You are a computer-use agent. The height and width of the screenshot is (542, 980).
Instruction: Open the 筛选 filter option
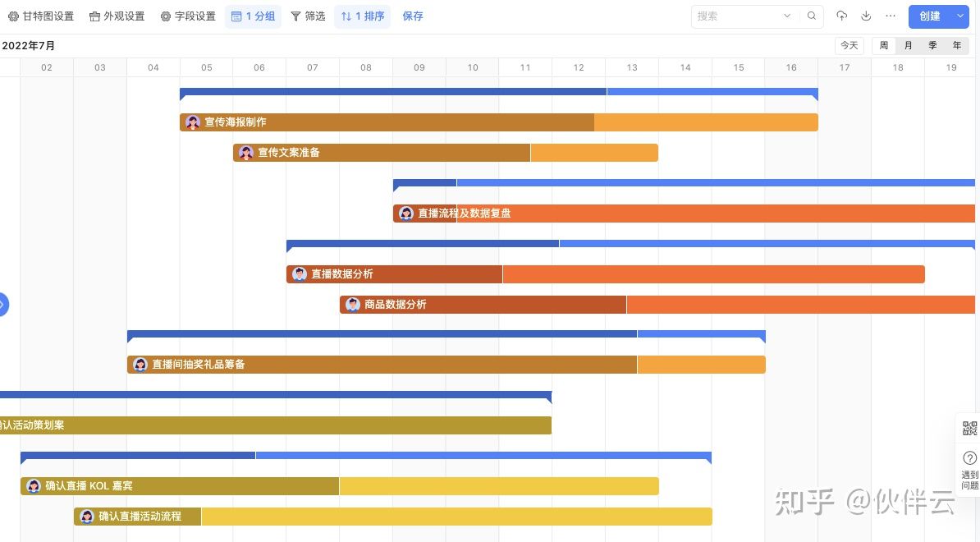[x=308, y=16]
